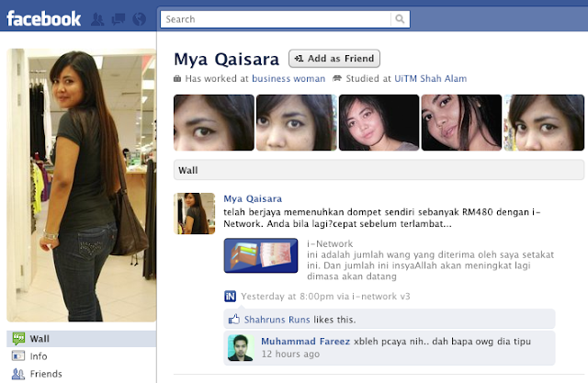
Task: Open the friend requests icon
Action: pos(97,19)
